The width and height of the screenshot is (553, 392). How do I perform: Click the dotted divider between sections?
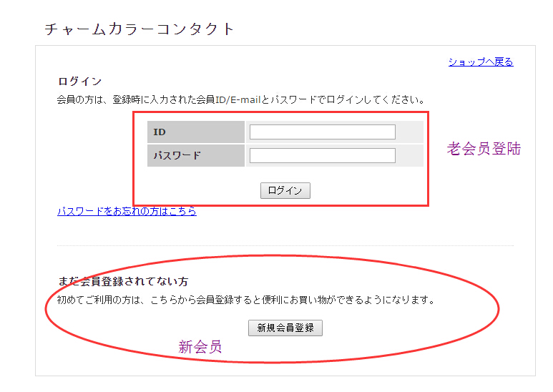coord(285,245)
